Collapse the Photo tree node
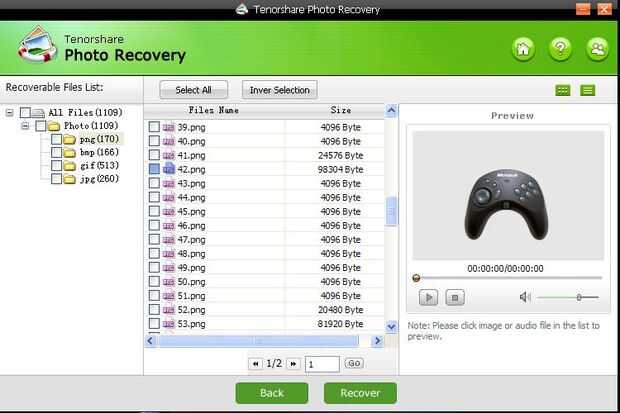 25,126
